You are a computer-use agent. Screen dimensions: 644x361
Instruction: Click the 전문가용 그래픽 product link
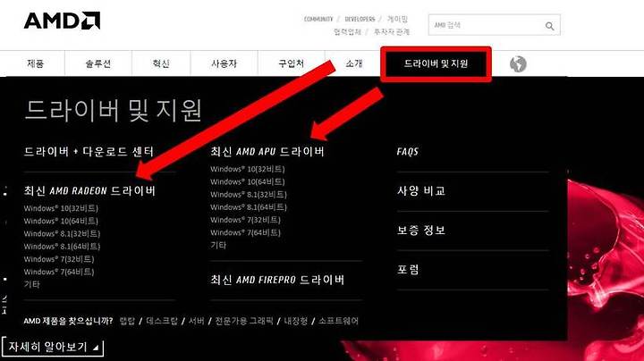point(244,321)
